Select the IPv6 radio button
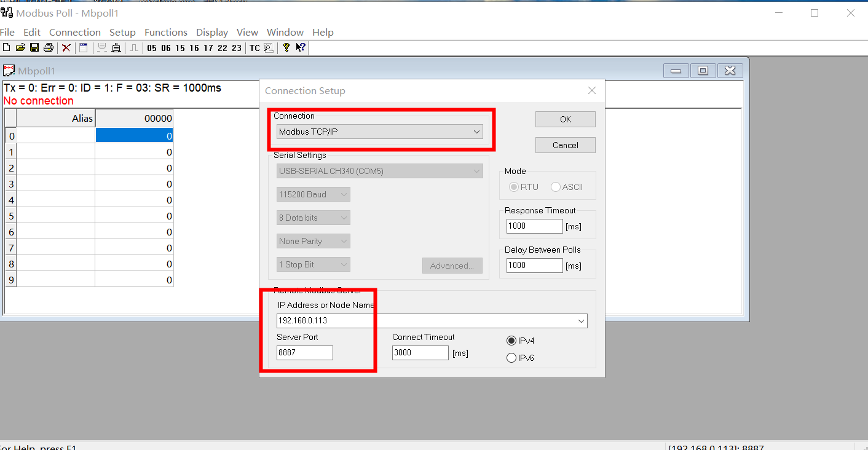868x450 pixels. pyautogui.click(x=511, y=358)
